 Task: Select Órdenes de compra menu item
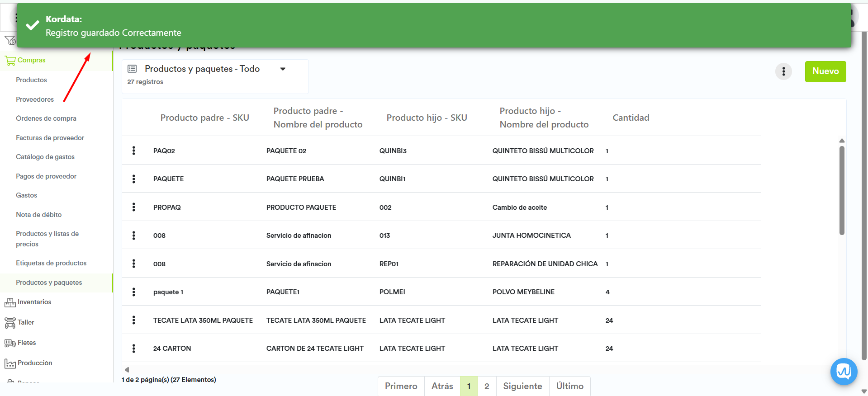pos(46,118)
